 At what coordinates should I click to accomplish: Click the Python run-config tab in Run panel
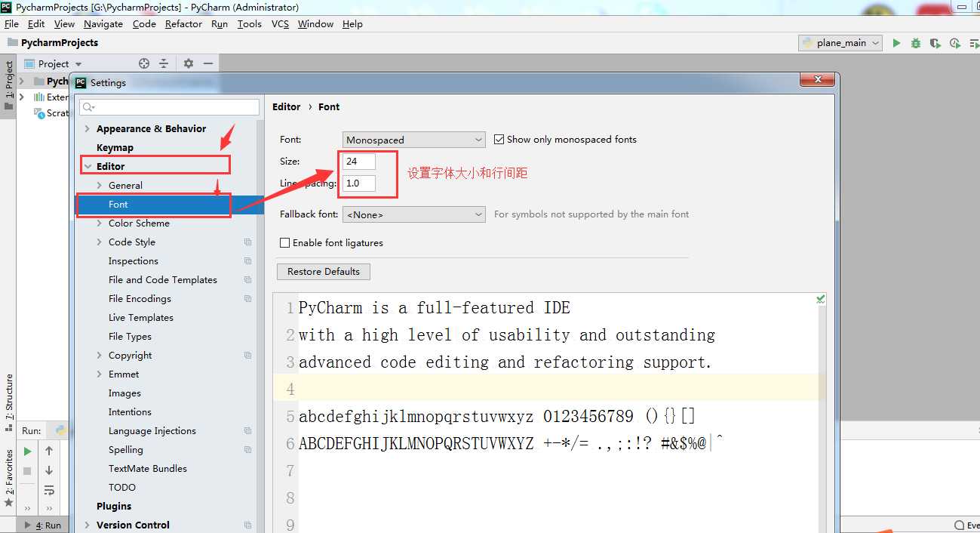60,430
